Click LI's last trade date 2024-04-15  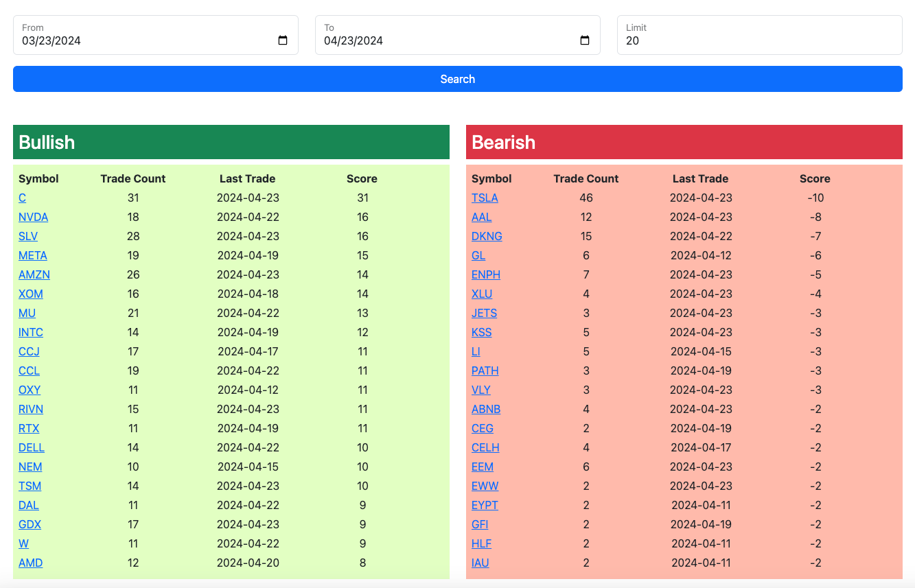click(701, 351)
